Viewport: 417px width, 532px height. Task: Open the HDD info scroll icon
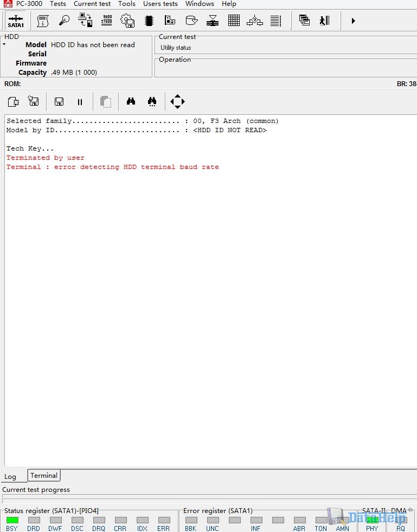click(x=43, y=21)
